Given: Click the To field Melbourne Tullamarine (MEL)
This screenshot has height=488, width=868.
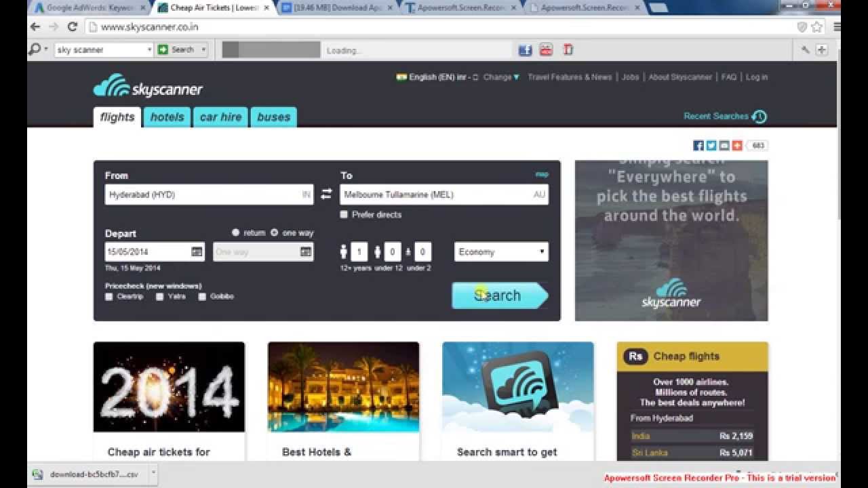Looking at the screenshot, I should (x=444, y=195).
